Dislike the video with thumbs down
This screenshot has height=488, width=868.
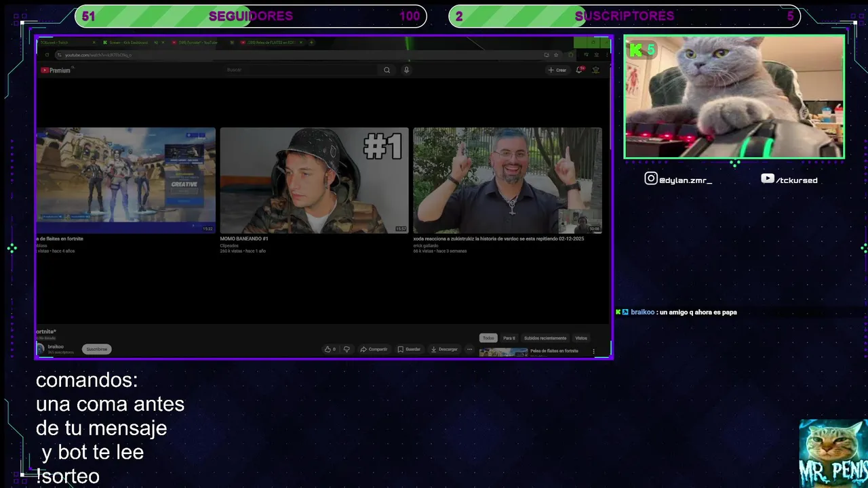pyautogui.click(x=347, y=349)
